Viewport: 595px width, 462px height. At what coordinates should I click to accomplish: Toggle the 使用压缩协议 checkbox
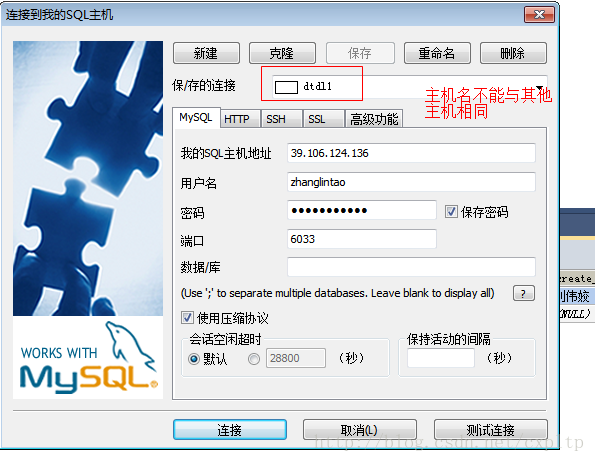pyautogui.click(x=187, y=317)
